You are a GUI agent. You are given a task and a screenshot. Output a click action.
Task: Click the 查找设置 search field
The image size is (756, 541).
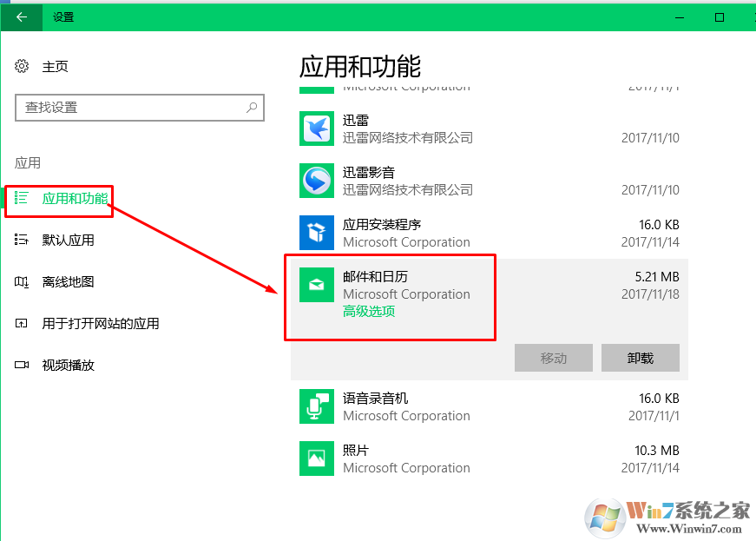pos(140,108)
